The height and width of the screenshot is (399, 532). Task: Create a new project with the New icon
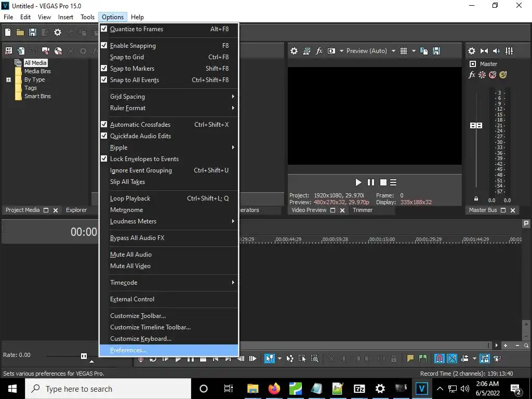pyautogui.click(x=8, y=32)
